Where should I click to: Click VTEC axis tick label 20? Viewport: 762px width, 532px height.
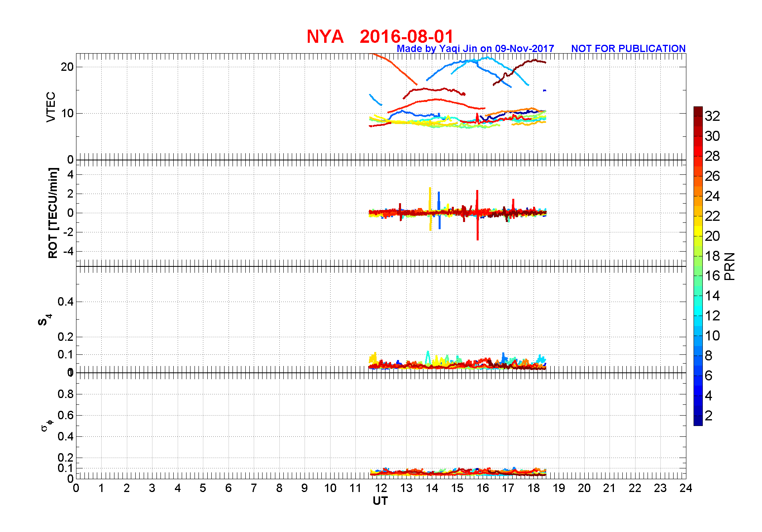tap(67, 67)
